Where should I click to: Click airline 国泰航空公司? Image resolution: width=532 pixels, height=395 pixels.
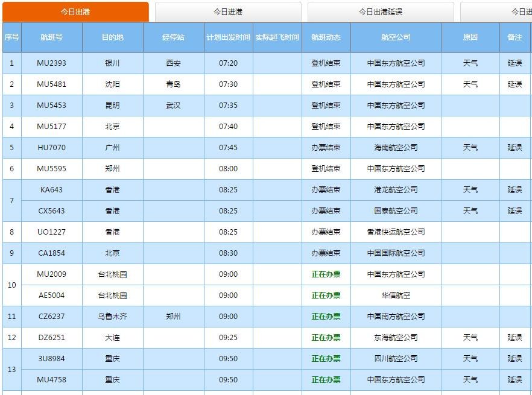click(396, 210)
